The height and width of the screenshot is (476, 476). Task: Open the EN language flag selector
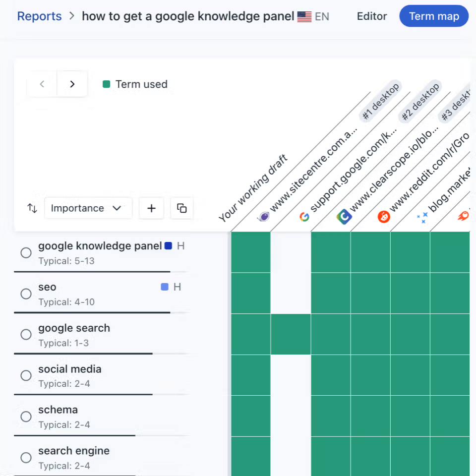313,16
